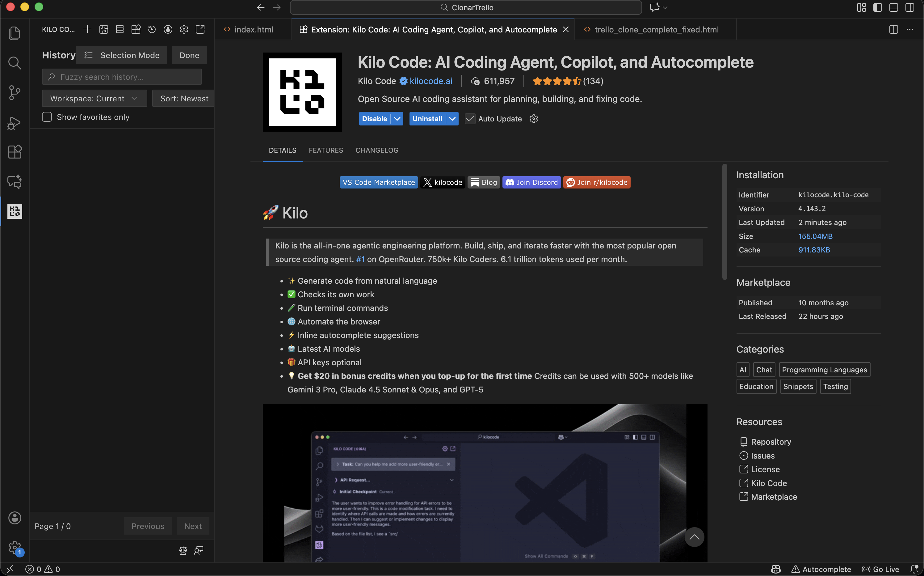Toggle Selection Mode in history
This screenshot has width=924, height=576.
click(121, 55)
